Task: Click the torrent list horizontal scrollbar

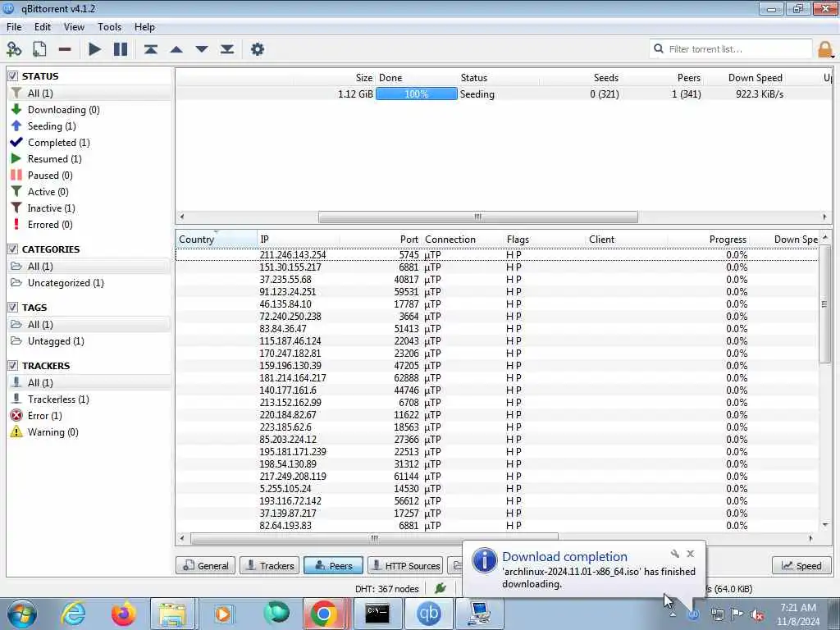Action: [478, 217]
